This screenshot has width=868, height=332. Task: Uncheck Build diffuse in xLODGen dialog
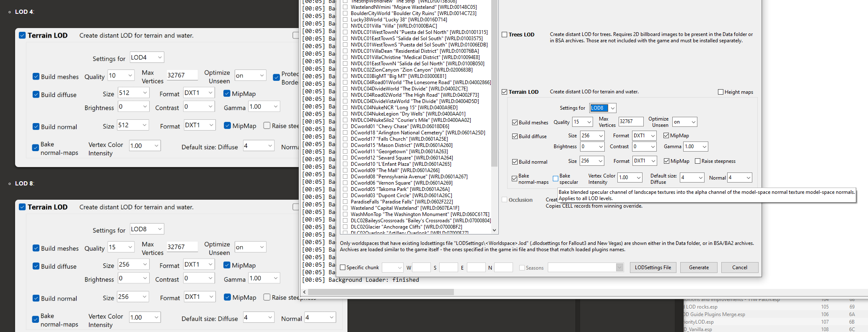point(515,136)
